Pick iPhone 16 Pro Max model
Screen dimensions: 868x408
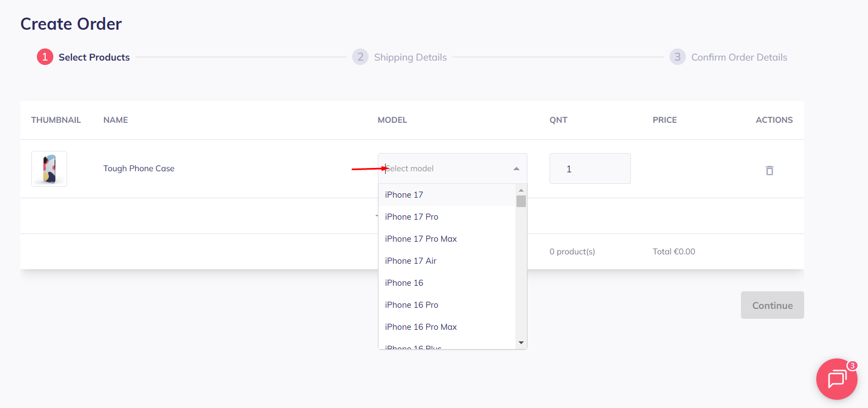[421, 327]
